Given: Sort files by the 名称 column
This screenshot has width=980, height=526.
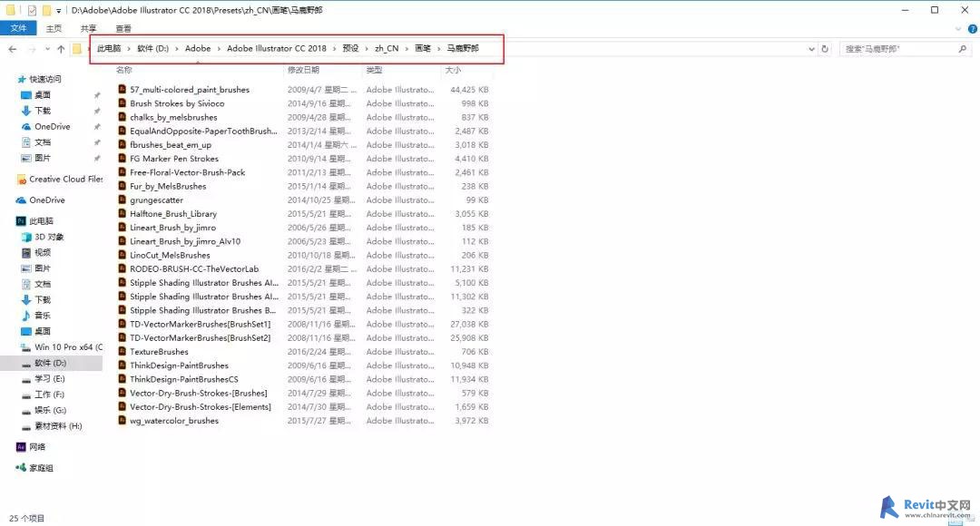Looking at the screenshot, I should point(124,70).
